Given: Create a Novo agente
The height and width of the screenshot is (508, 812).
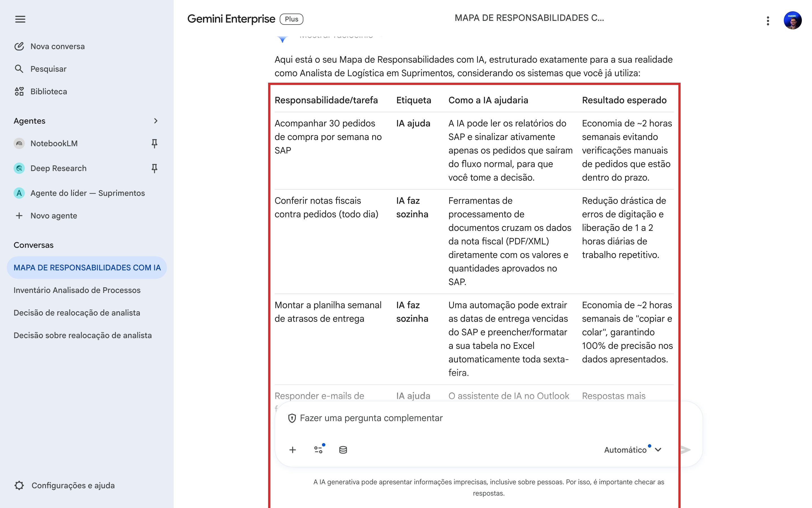Looking at the screenshot, I should coord(87,216).
